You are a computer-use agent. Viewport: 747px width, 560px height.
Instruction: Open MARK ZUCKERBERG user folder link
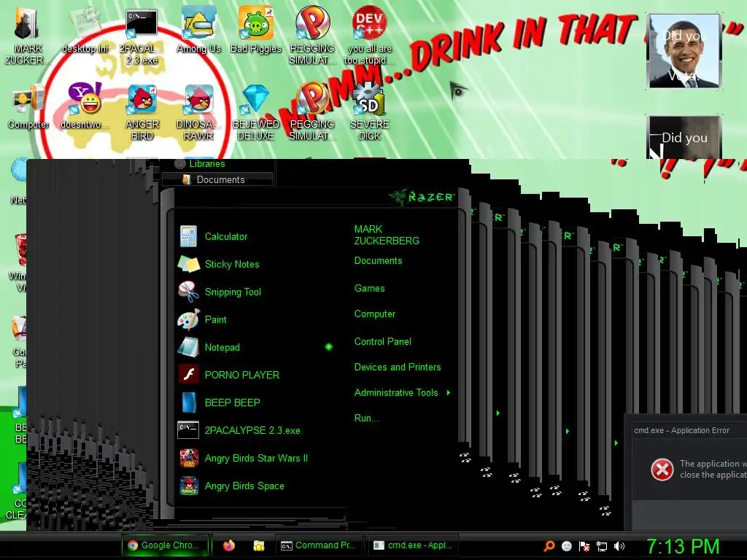pyautogui.click(x=387, y=235)
